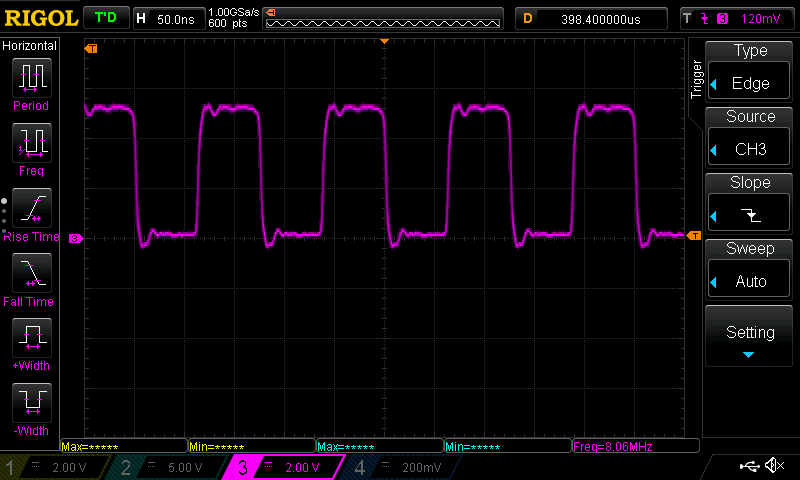The width and height of the screenshot is (800, 480).
Task: Click the T'D trigger status indicator
Action: coord(106,18)
